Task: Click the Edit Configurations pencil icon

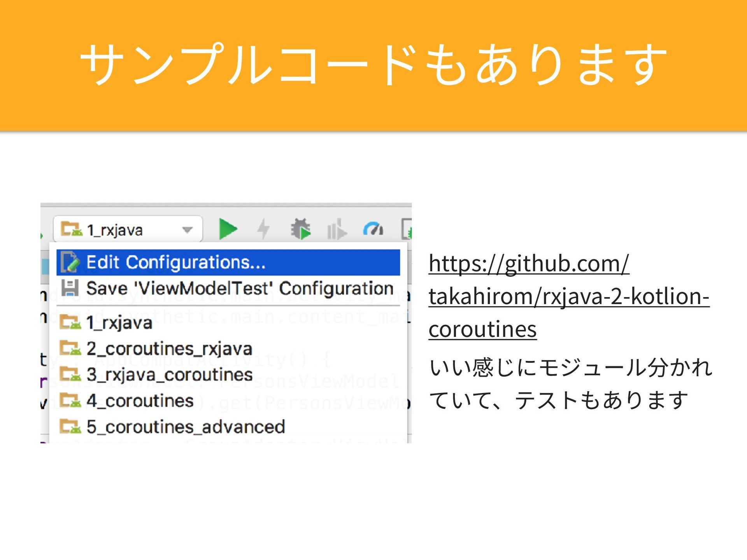Action: (70, 262)
